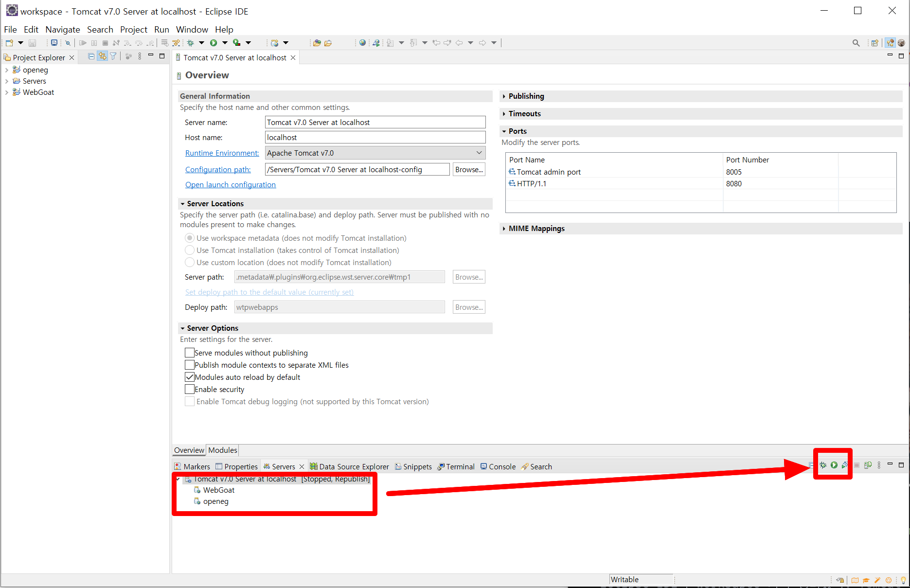Screen dimensions: 910x588
Task: Click the Publish to server icon in Servers view
Action: (868, 465)
